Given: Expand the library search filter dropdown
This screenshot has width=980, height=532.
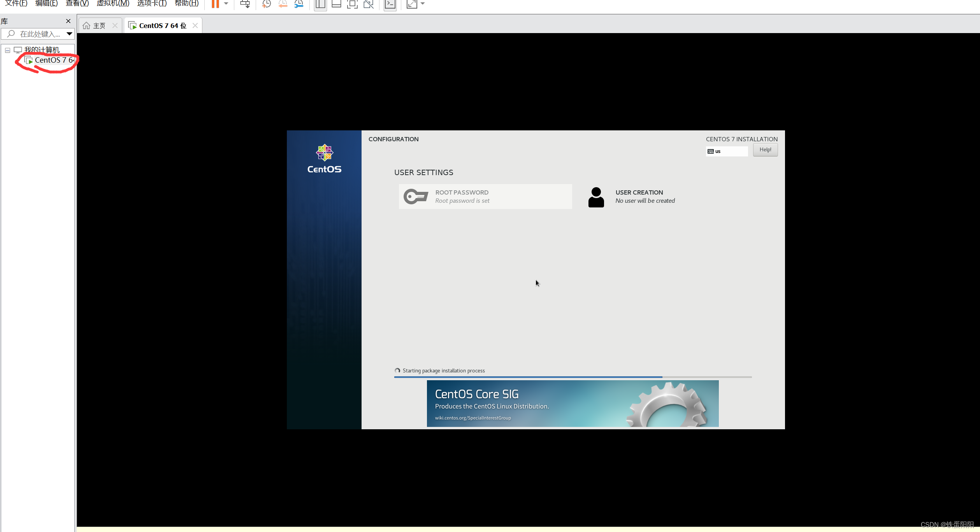Looking at the screenshot, I should click(69, 34).
